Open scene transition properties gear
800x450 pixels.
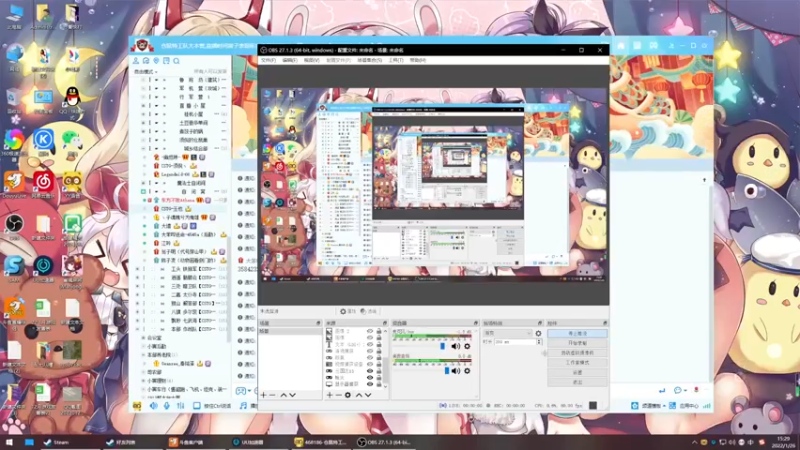coord(538,333)
